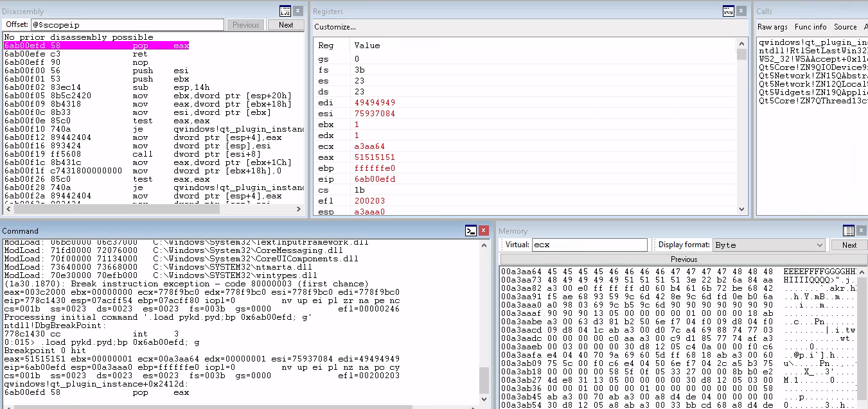Click Customize... in the Registers panel

pyautogui.click(x=335, y=27)
